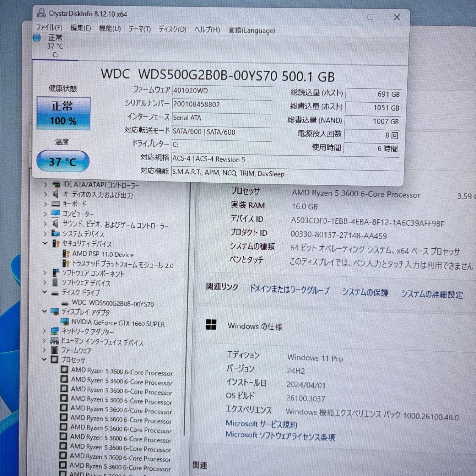The image size is (476, 476).
Task: Open the テーマ(T) menu
Action: [140, 29]
